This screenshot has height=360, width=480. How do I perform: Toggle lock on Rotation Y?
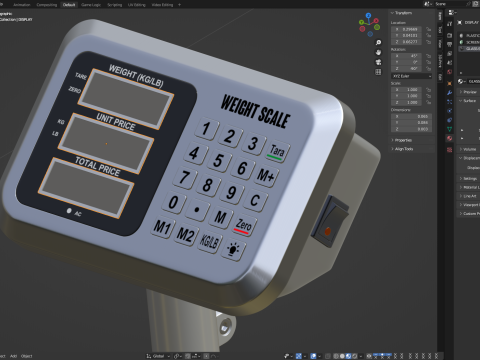pyautogui.click(x=428, y=62)
